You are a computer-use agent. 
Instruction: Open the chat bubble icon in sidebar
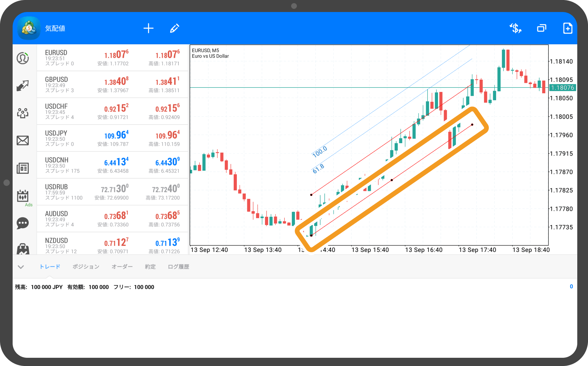pyautogui.click(x=23, y=223)
